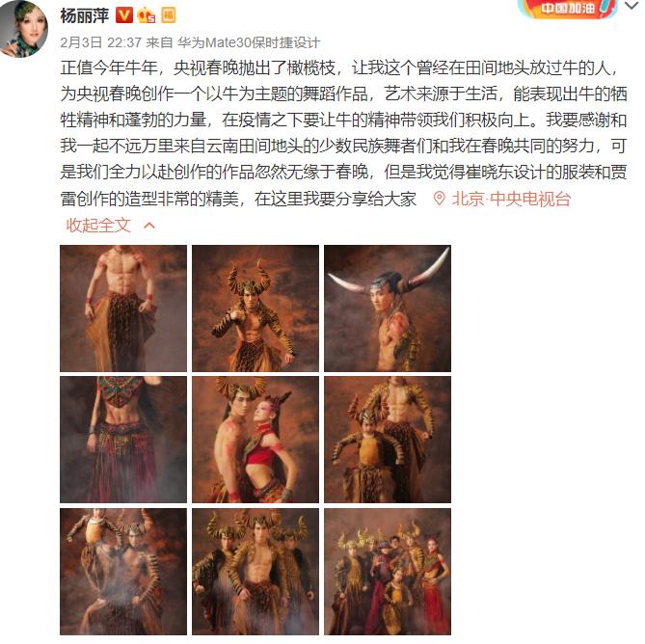
Task: Open the woman's skirt photo thumbnail
Action: click(x=123, y=440)
